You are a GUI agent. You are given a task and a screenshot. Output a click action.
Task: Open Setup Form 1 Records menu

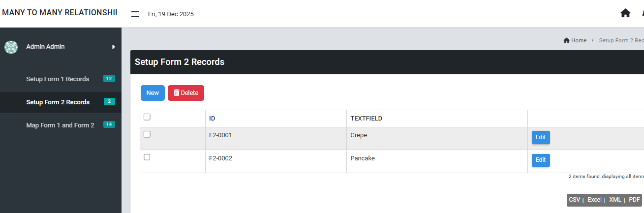click(58, 79)
